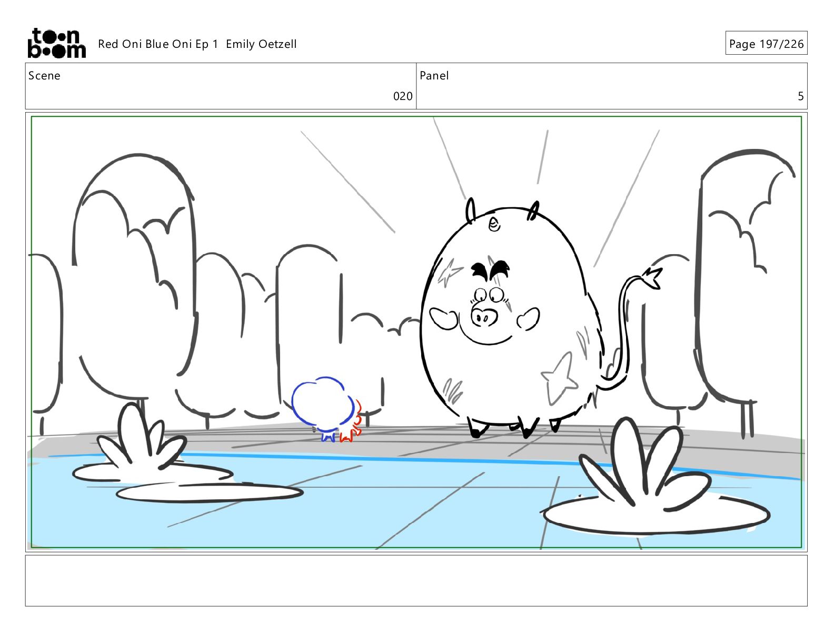This screenshot has height=644, width=834.
Task: Select the scene number '020'
Action: click(x=403, y=96)
